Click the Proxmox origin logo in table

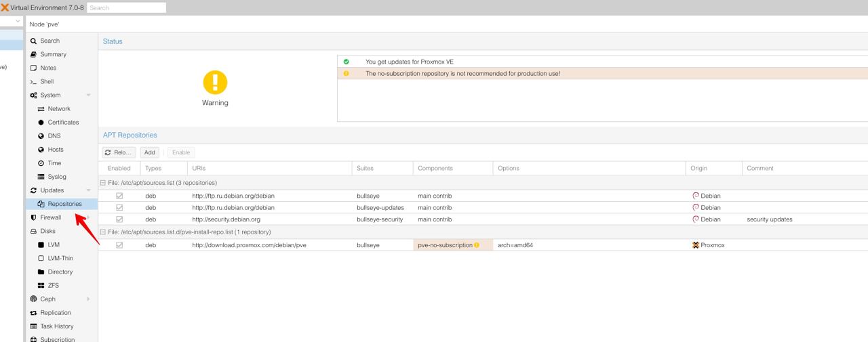[x=695, y=245]
